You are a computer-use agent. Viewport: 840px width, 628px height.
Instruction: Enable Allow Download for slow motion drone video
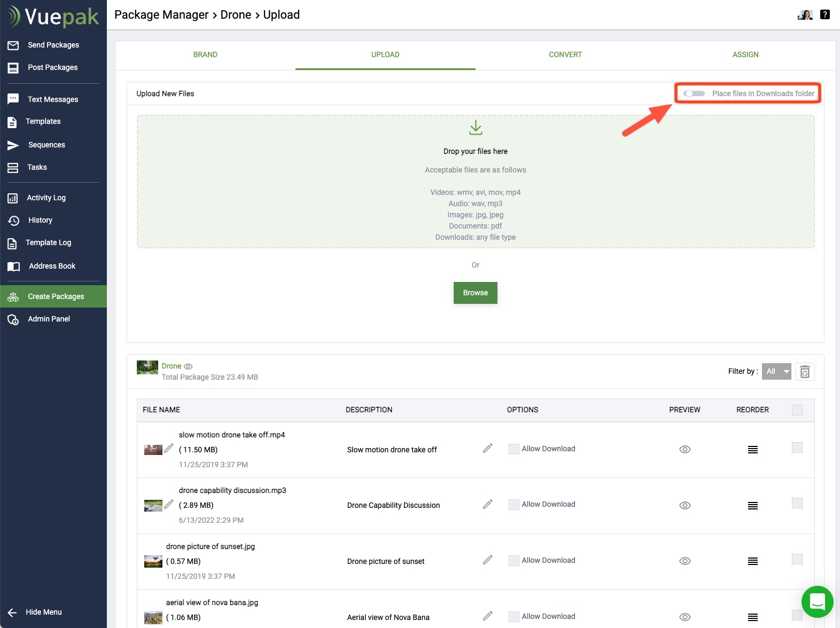(x=514, y=449)
